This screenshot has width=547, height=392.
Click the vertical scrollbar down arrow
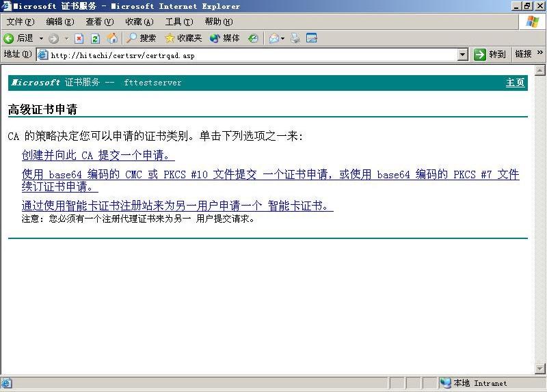pos(540,369)
